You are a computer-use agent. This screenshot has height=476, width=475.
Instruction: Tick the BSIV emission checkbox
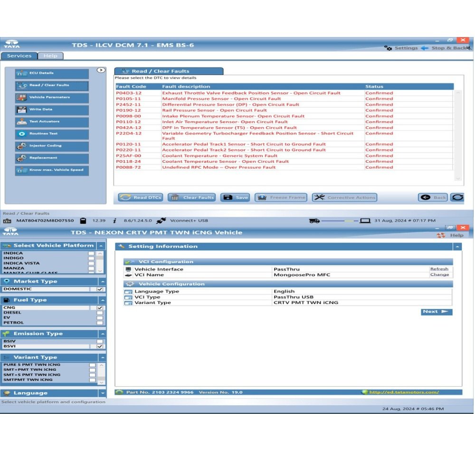[x=100, y=342]
